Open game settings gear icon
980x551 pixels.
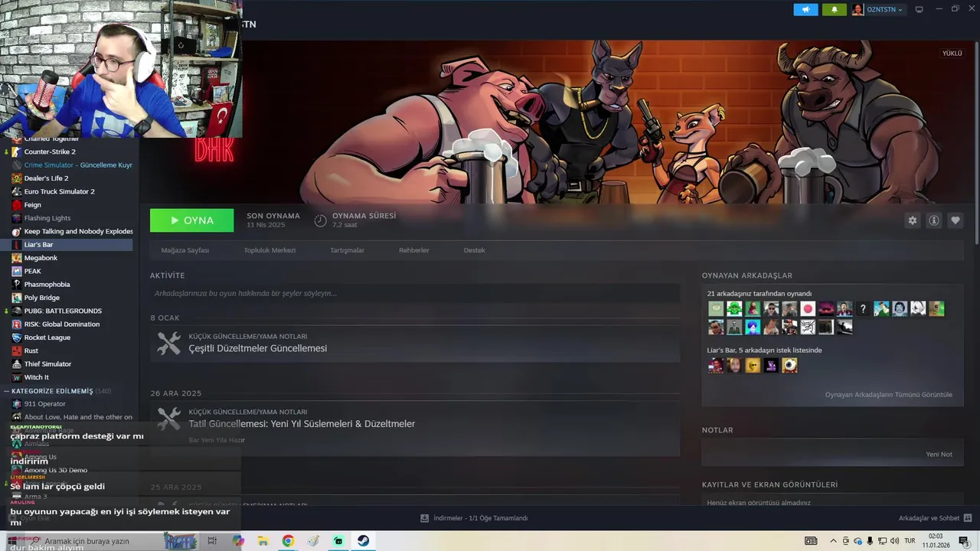tap(912, 220)
